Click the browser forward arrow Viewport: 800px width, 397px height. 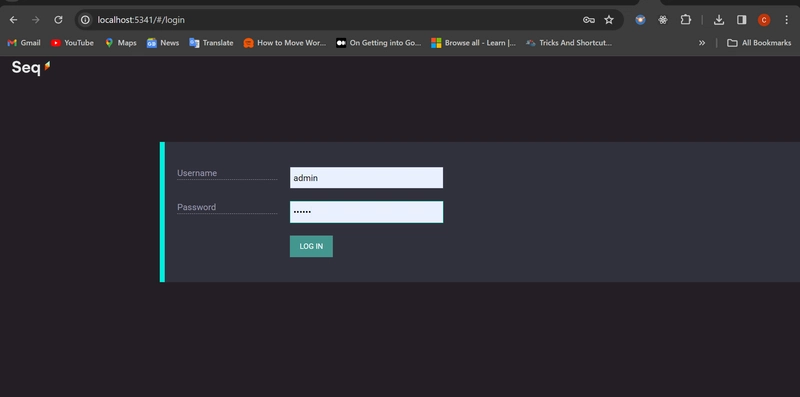(x=36, y=20)
